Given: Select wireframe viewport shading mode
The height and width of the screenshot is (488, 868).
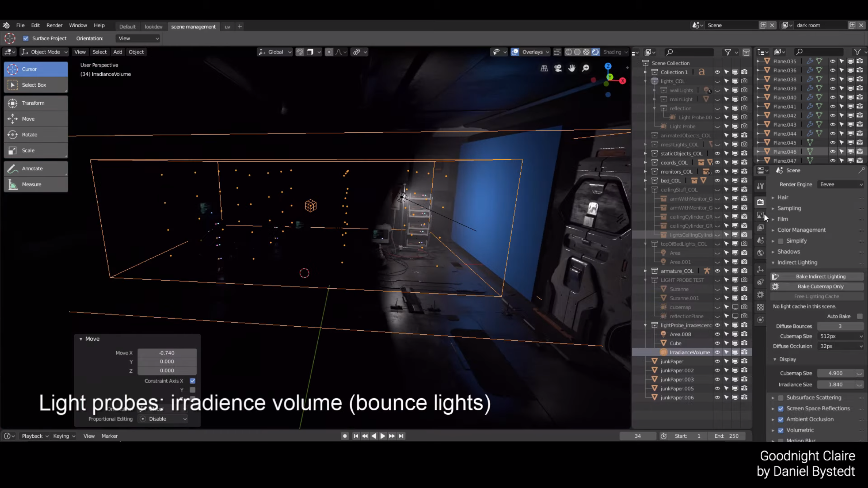Looking at the screenshot, I should (x=569, y=52).
